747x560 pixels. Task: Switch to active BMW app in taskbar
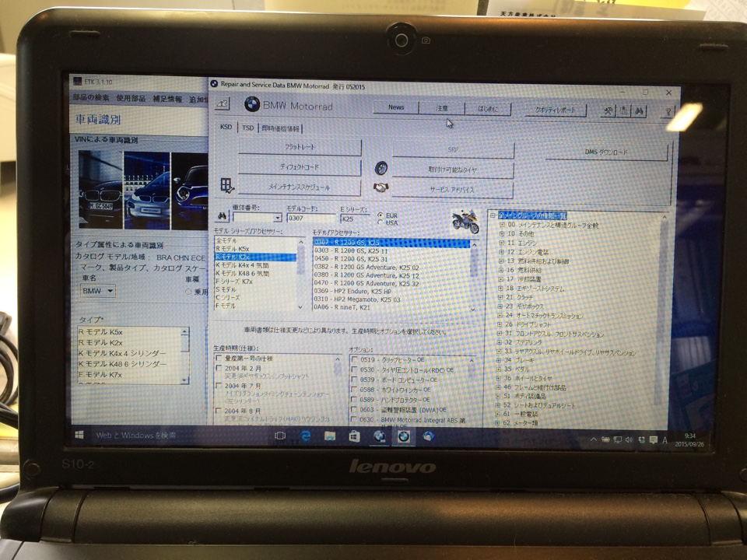[x=404, y=436]
